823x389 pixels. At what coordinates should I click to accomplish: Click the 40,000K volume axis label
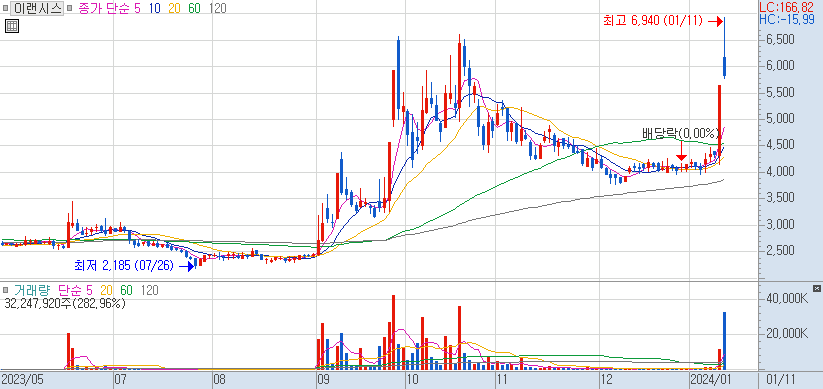click(786, 299)
